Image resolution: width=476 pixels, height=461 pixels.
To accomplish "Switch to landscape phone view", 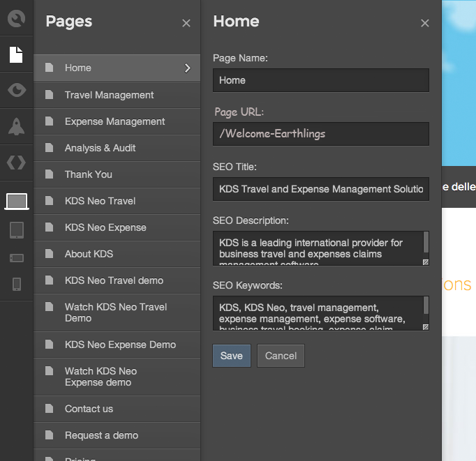I will tap(16, 258).
